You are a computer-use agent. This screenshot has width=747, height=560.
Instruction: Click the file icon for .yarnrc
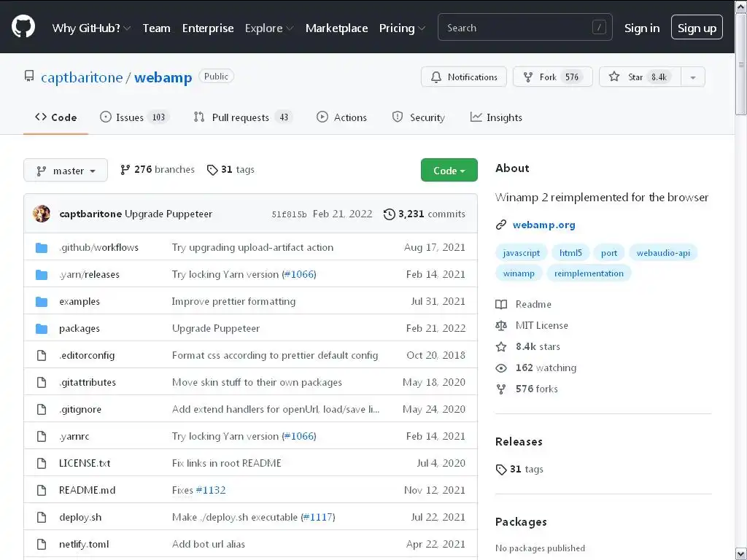point(42,436)
